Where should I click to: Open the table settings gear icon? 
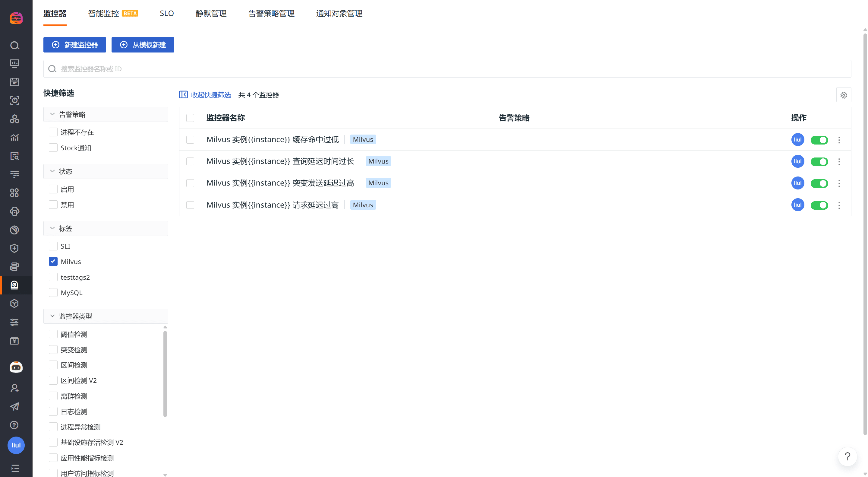[843, 95]
